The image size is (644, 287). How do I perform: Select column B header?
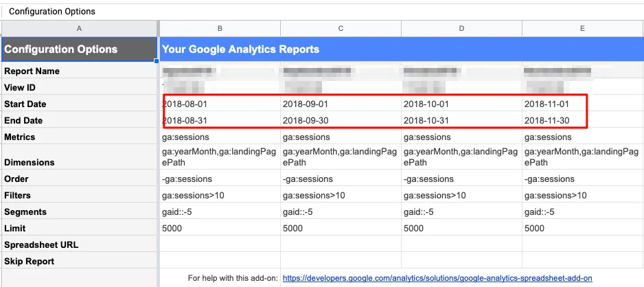[220, 28]
